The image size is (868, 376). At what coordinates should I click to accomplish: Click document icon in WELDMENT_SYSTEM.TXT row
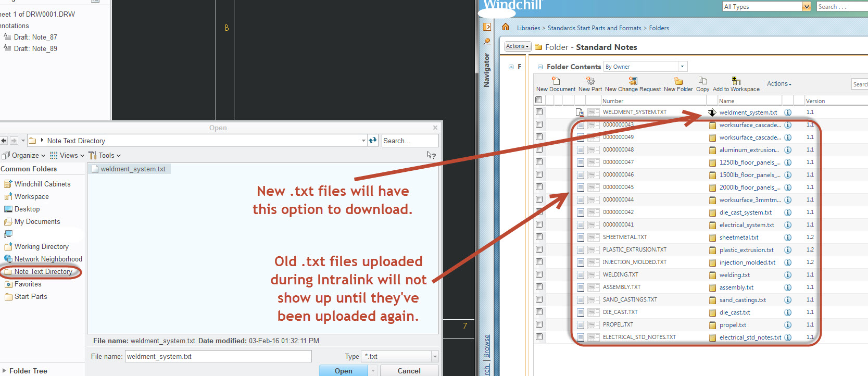pos(580,112)
